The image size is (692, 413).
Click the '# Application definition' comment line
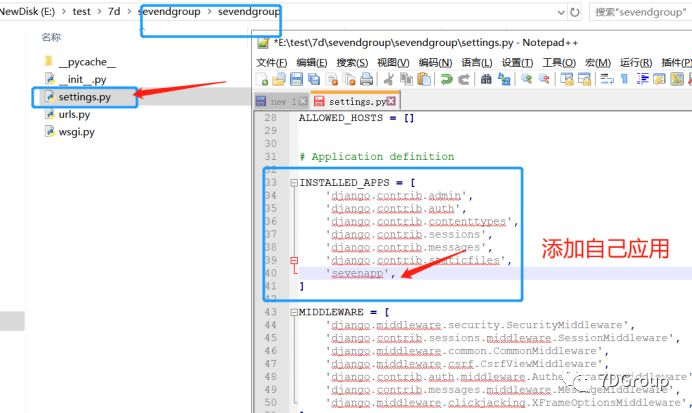tap(377, 157)
